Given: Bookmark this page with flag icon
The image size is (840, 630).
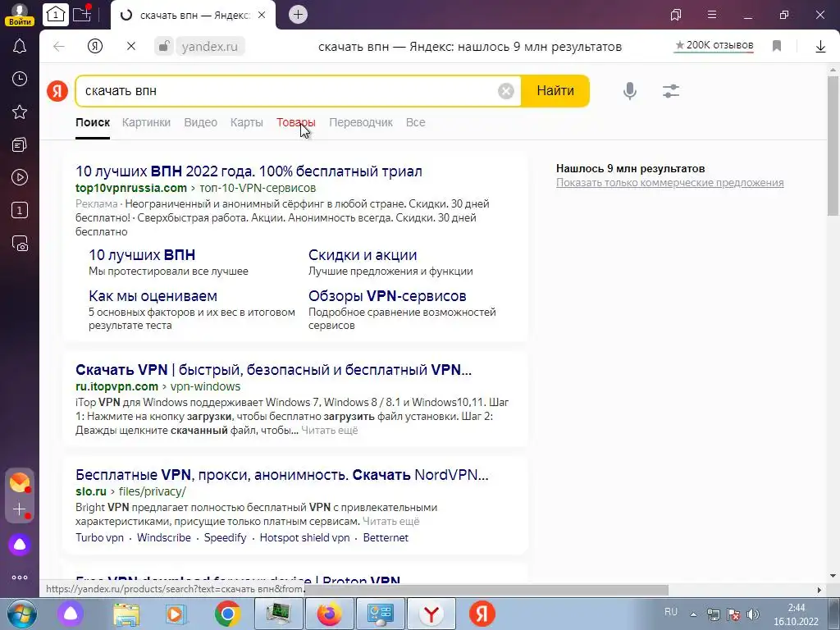Looking at the screenshot, I should point(777,46).
